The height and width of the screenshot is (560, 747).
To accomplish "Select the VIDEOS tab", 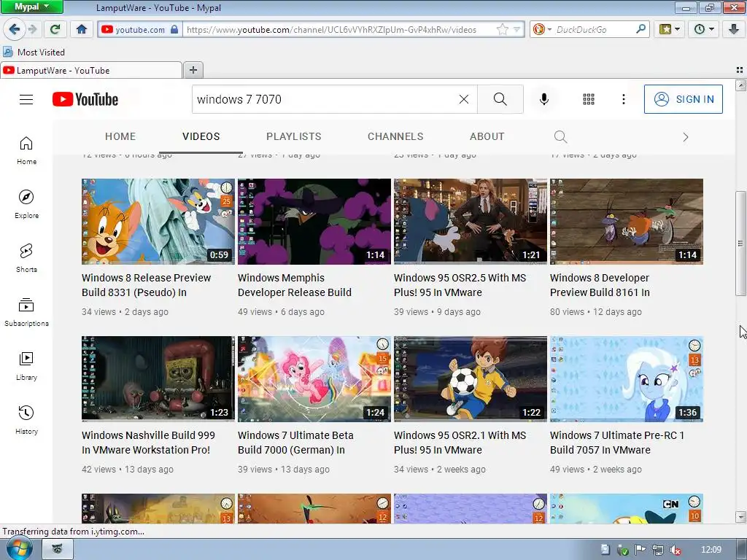I will pos(201,136).
